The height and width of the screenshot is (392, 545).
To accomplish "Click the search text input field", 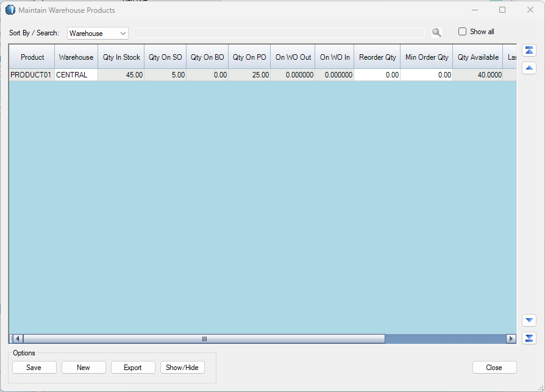I will [279, 33].
